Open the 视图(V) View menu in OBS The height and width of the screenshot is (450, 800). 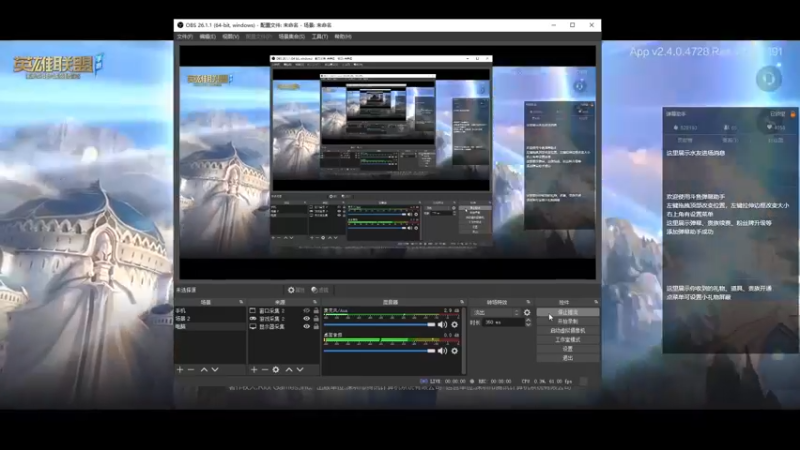231,37
